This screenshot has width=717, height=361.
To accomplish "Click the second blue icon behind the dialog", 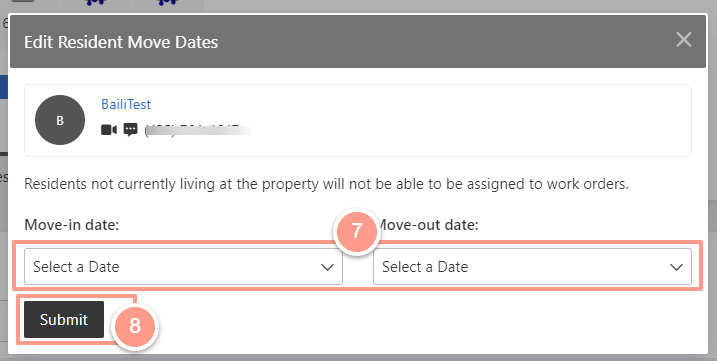I will point(167,2).
